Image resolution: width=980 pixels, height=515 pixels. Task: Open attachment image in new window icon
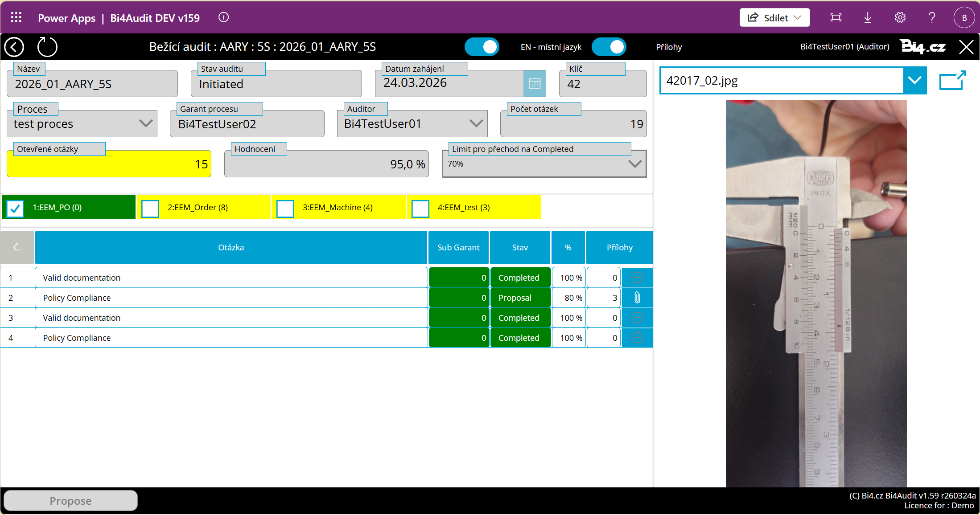952,81
